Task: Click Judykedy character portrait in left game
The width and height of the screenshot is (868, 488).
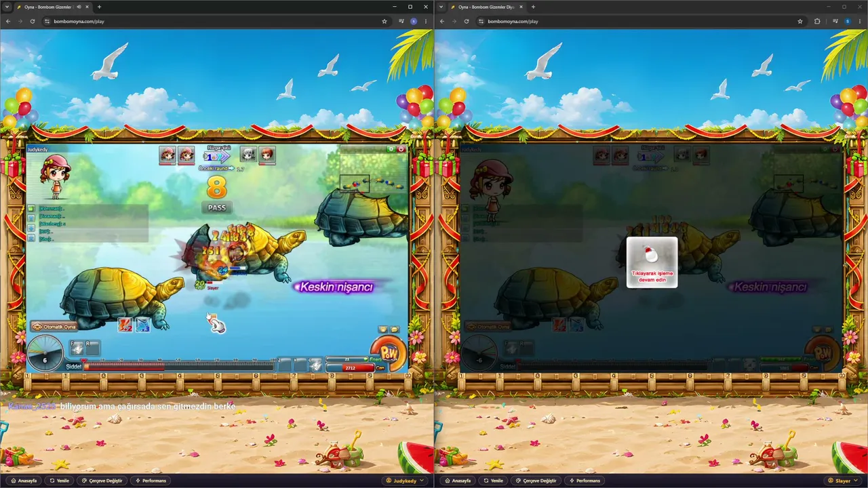Action: pyautogui.click(x=54, y=176)
